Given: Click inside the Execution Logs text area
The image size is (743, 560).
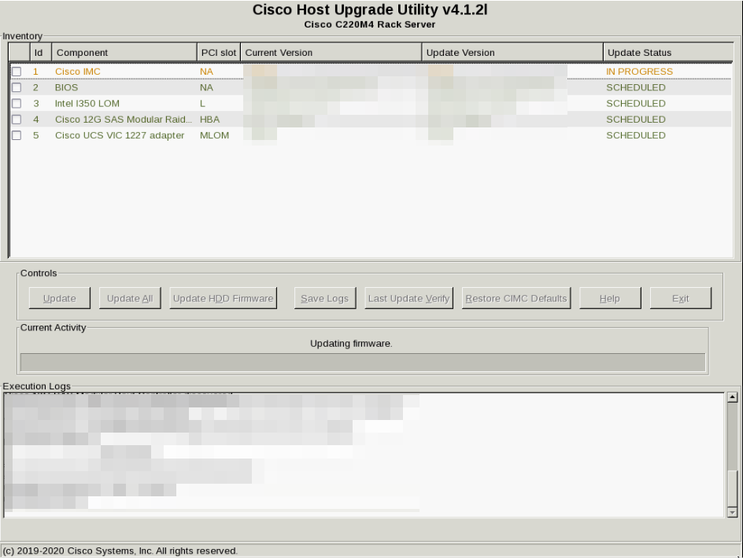Looking at the screenshot, I should (x=364, y=455).
